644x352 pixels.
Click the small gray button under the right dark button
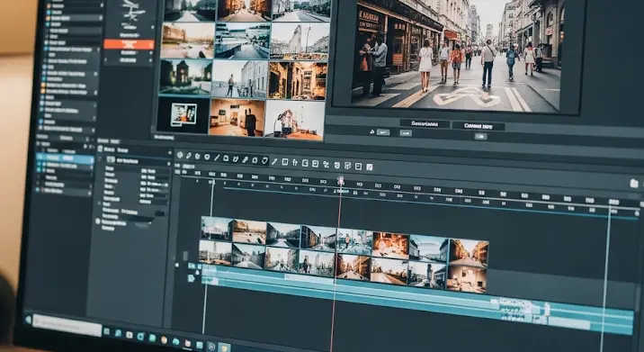tap(480, 136)
